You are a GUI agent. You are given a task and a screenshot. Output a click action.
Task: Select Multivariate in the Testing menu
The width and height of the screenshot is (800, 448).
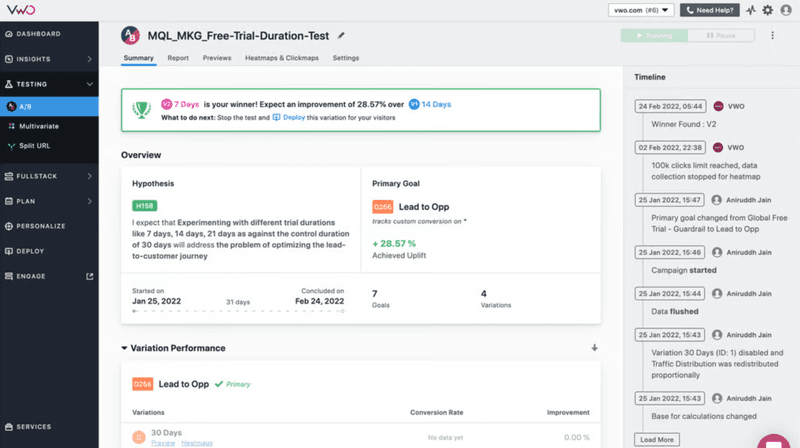tap(42, 126)
